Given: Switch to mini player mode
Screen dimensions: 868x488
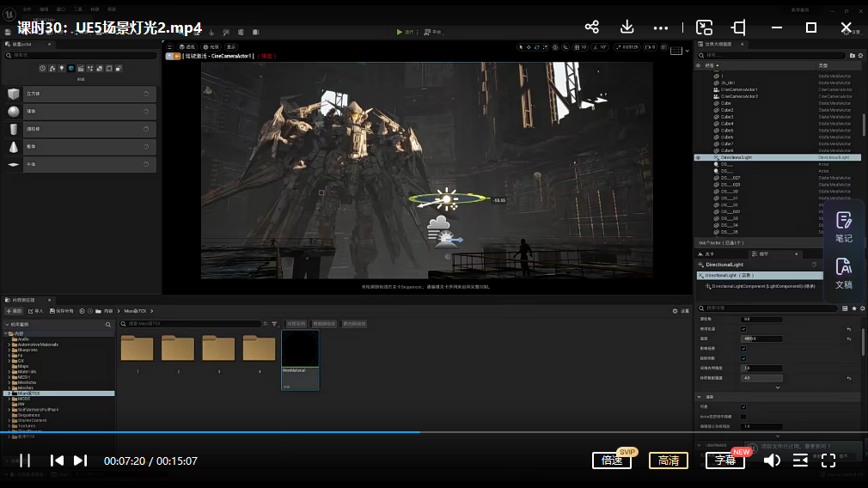Looking at the screenshot, I should tap(704, 27).
